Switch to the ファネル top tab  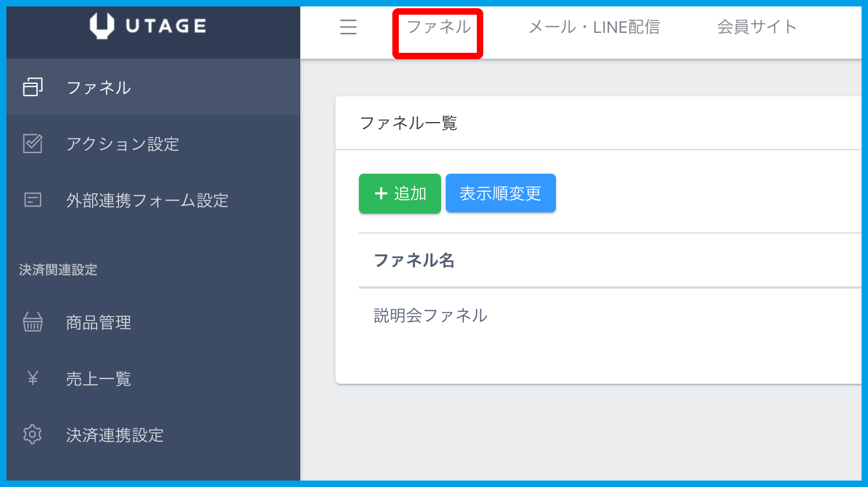point(438,27)
